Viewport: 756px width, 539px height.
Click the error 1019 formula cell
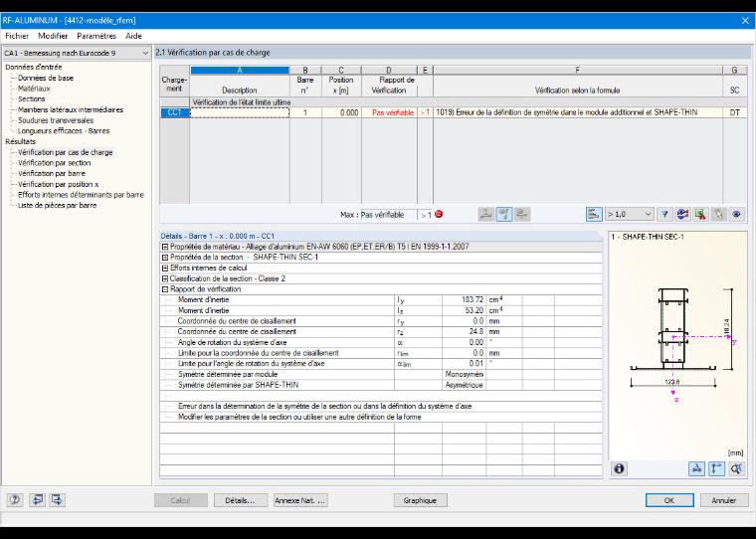[x=578, y=112]
